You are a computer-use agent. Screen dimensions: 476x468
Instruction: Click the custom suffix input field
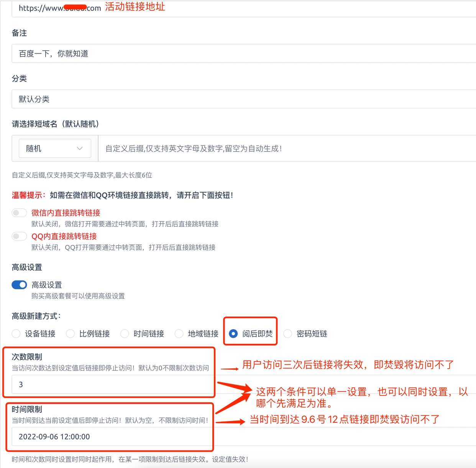287,148
